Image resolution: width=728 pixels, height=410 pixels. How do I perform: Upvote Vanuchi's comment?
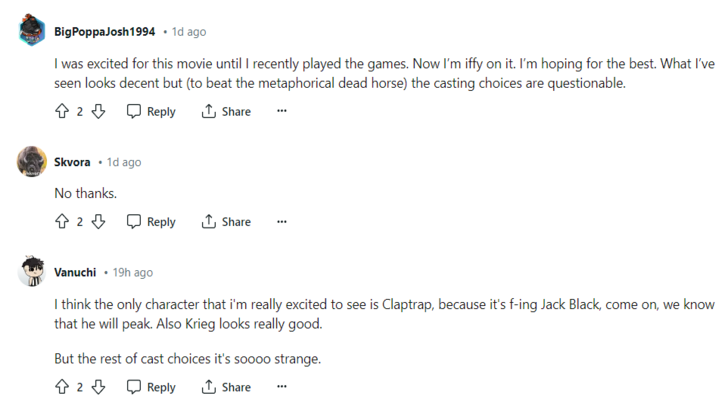click(x=61, y=387)
